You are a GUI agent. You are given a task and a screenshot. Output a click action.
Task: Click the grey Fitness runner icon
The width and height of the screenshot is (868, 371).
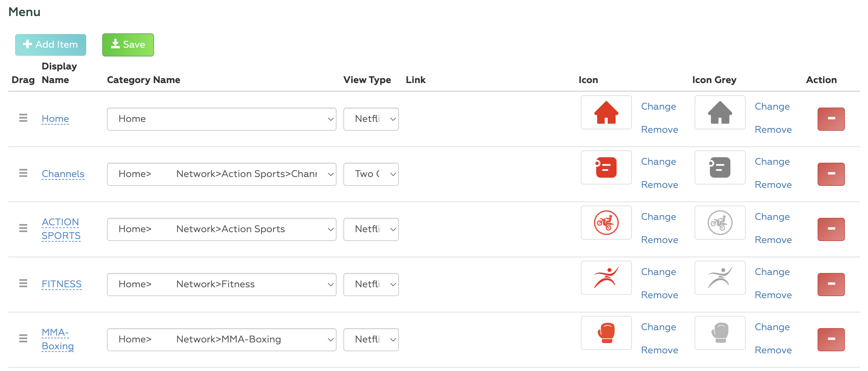[719, 278]
